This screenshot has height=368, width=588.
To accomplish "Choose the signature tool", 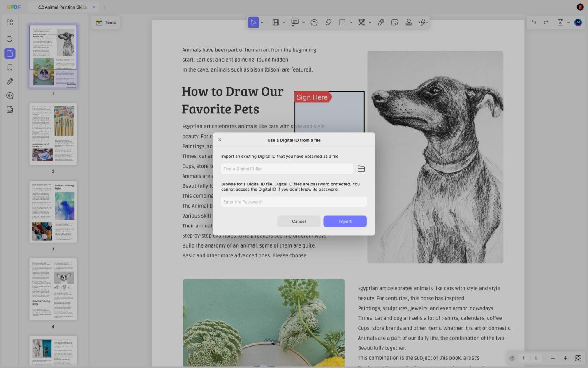I will pos(423,23).
